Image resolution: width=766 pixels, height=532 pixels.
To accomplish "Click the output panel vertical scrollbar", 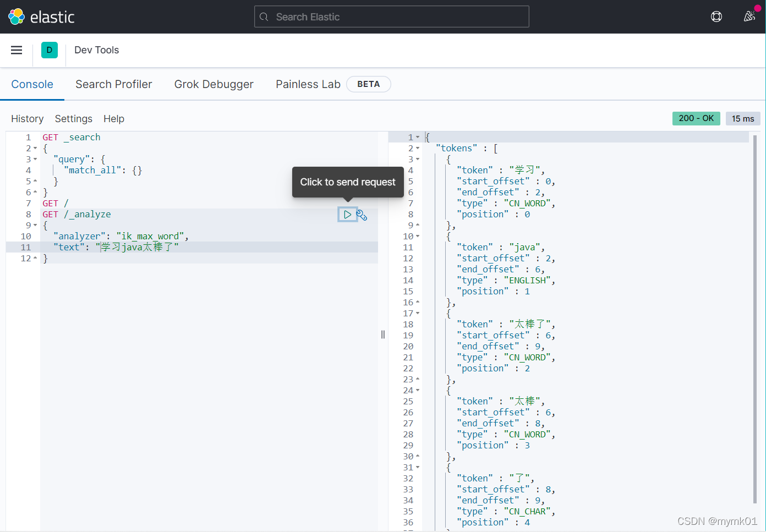I will (755, 319).
